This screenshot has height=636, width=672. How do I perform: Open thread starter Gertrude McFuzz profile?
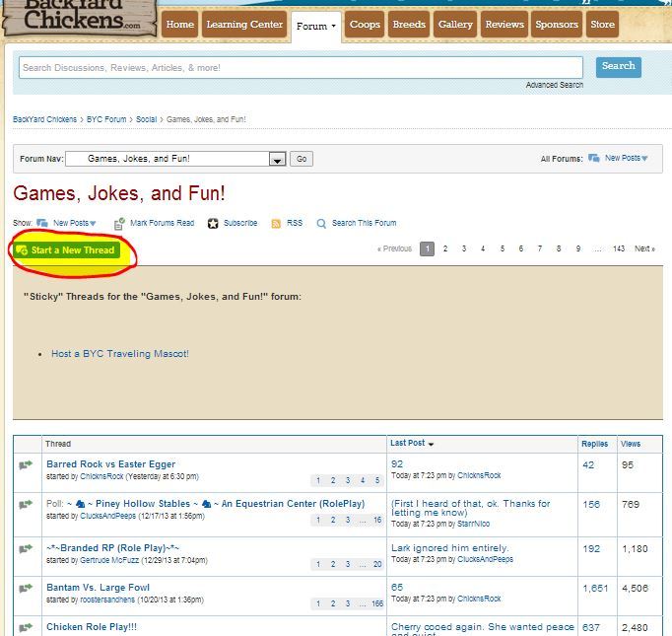109,560
